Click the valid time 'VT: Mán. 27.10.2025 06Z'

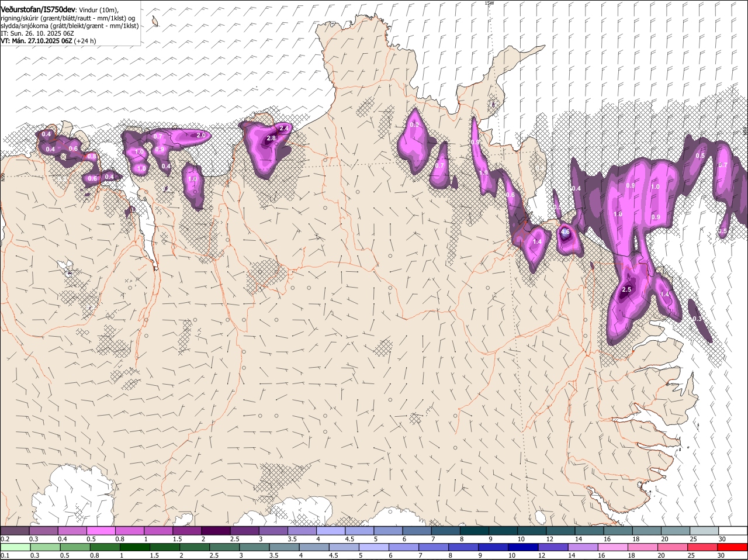36,41
